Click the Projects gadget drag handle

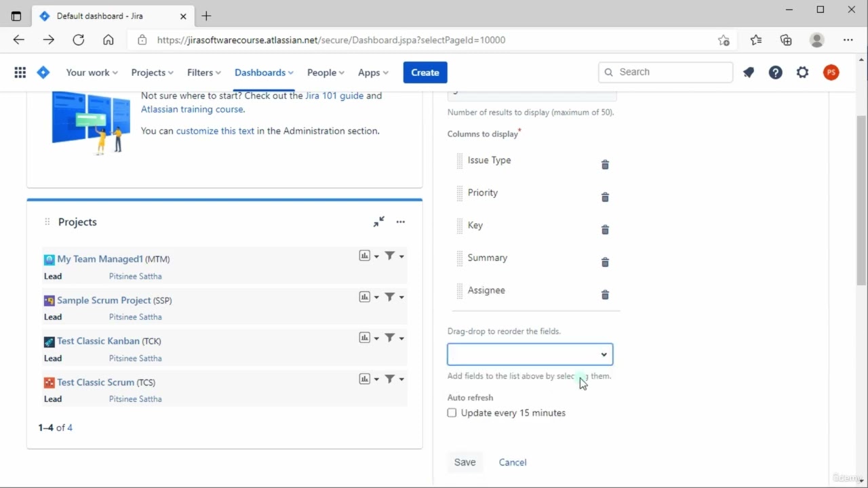point(47,222)
